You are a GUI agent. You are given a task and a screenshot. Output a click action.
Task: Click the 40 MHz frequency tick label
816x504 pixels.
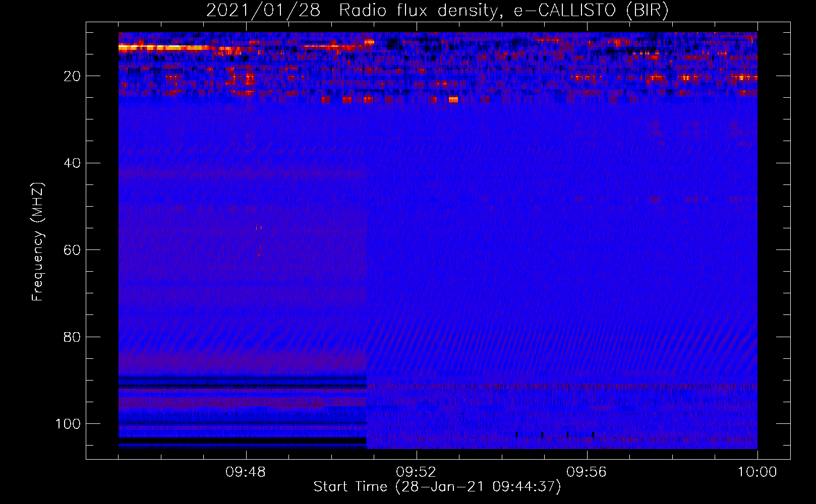73,163
